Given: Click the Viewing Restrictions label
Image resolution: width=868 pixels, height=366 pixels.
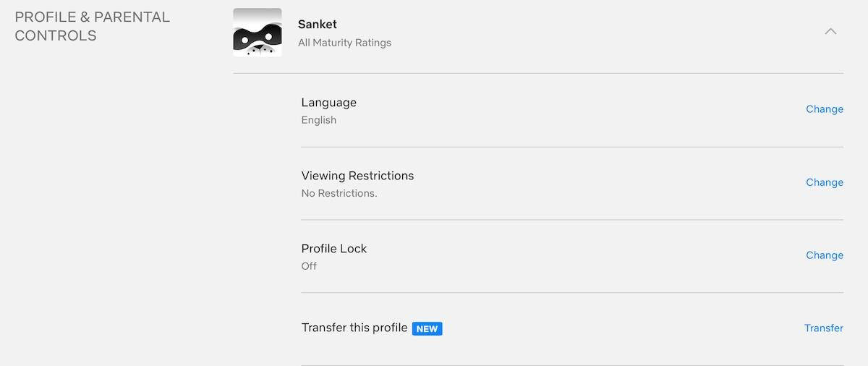Looking at the screenshot, I should tap(357, 176).
